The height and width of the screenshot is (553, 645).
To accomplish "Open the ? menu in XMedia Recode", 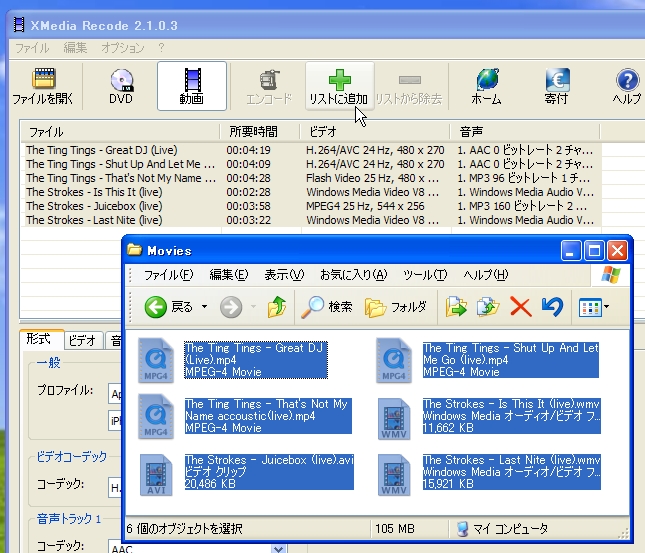I will click(x=161, y=48).
